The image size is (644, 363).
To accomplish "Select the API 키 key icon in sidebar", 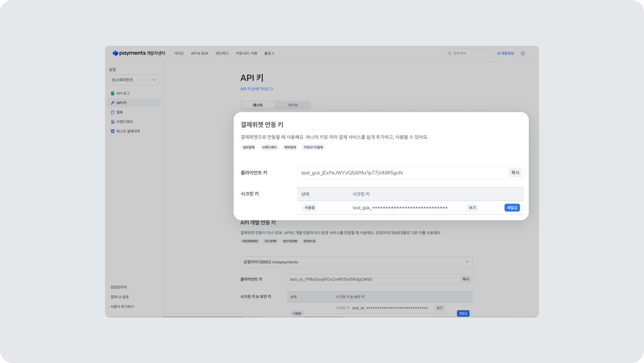I will [112, 103].
